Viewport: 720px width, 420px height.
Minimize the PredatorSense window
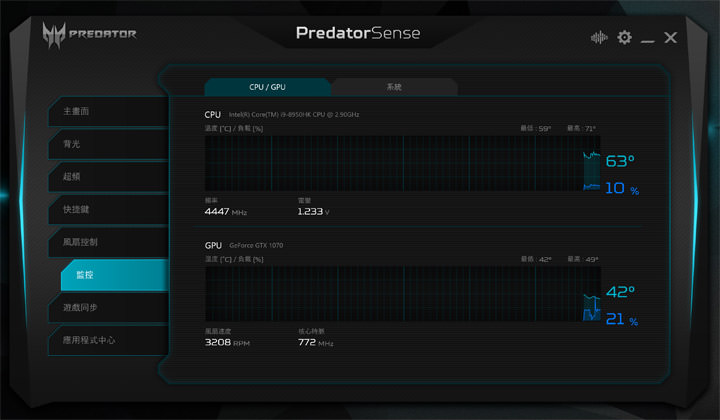pos(648,39)
